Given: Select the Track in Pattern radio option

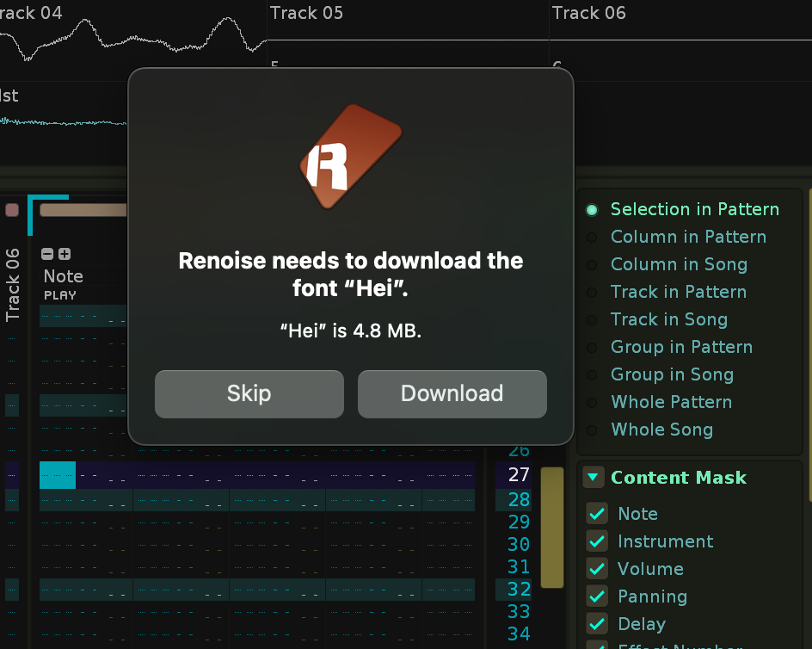Looking at the screenshot, I should pyautogui.click(x=592, y=292).
